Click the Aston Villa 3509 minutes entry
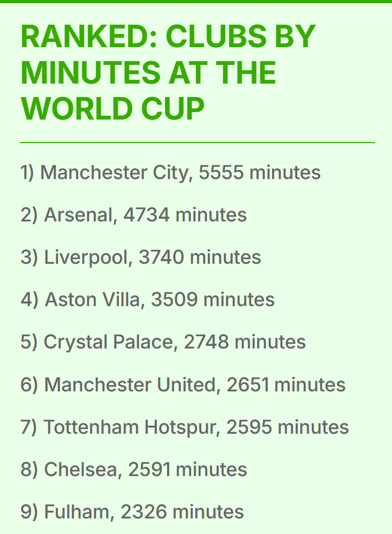This screenshot has height=534, width=392. pos(148,300)
